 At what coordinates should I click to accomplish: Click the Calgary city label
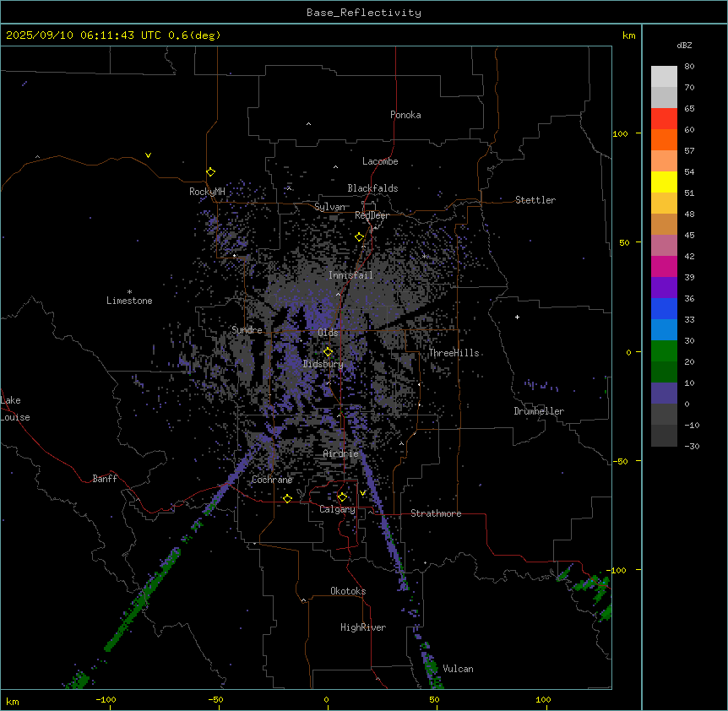click(337, 509)
